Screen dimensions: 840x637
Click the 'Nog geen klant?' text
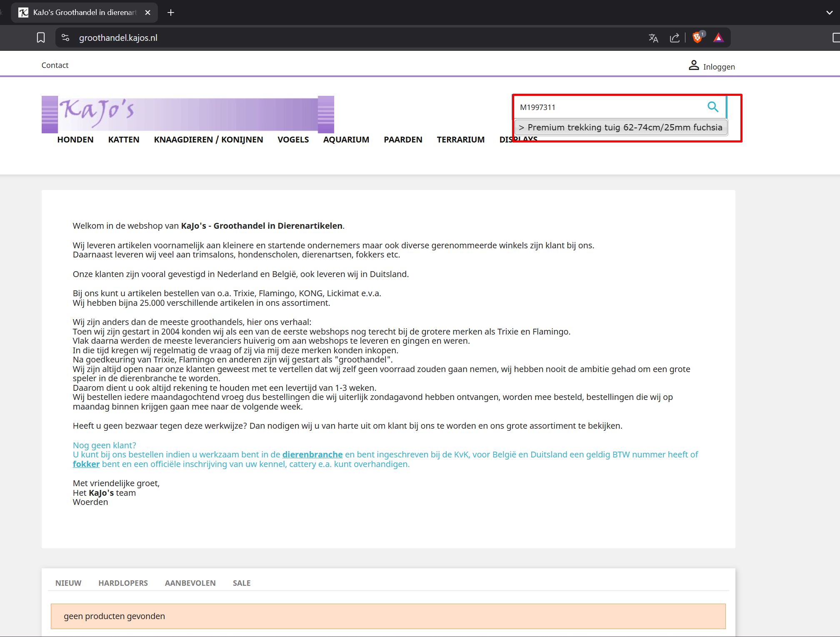[105, 445]
